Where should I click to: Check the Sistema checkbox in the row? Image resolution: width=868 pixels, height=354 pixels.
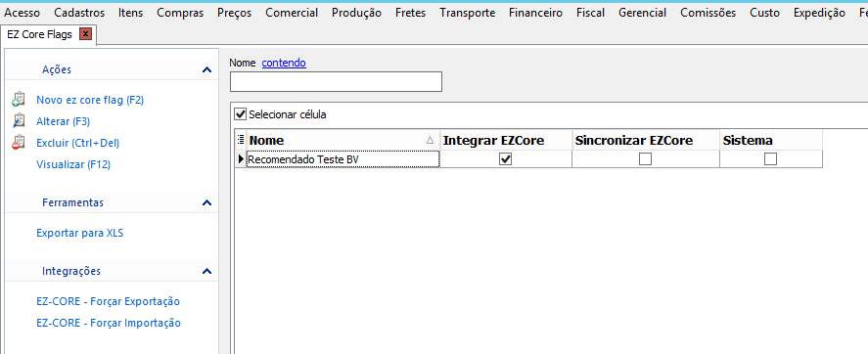770,159
